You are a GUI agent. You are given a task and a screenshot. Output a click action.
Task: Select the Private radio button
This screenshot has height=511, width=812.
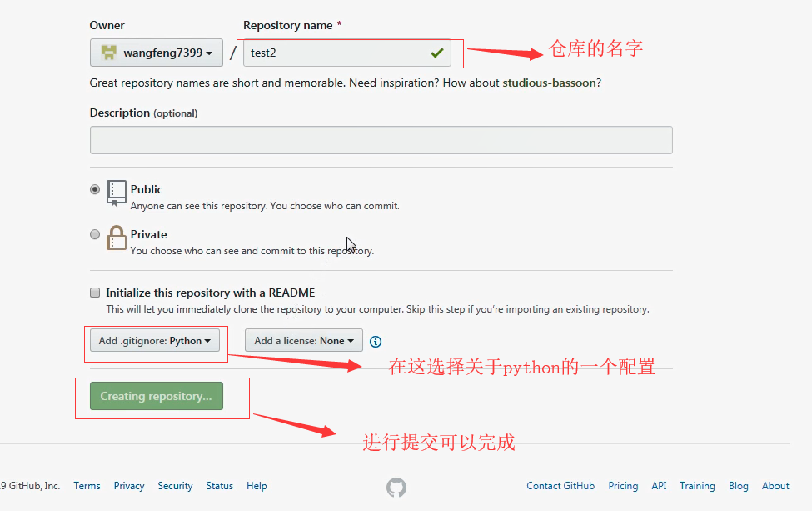[95, 234]
